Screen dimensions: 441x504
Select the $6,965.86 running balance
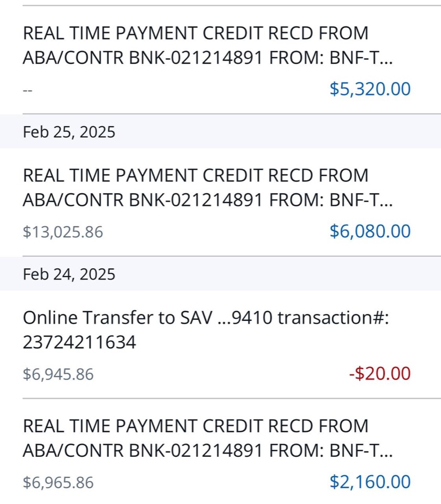(x=58, y=483)
